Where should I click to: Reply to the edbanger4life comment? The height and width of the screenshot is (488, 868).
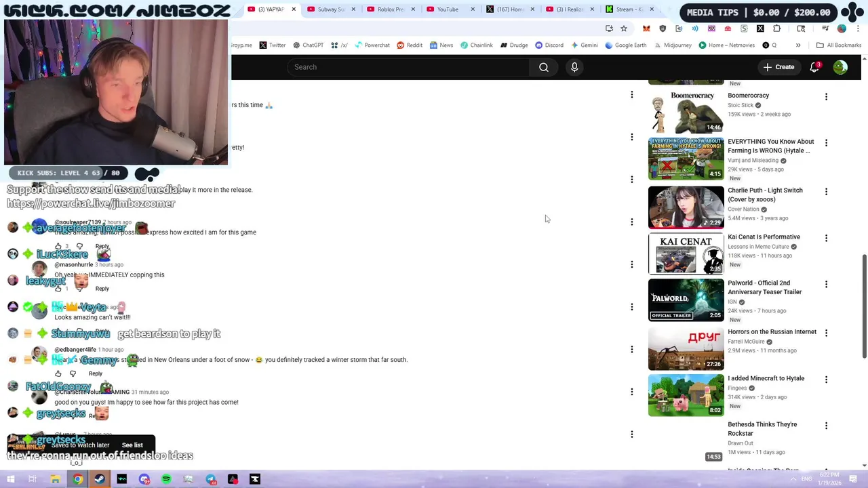(96, 373)
